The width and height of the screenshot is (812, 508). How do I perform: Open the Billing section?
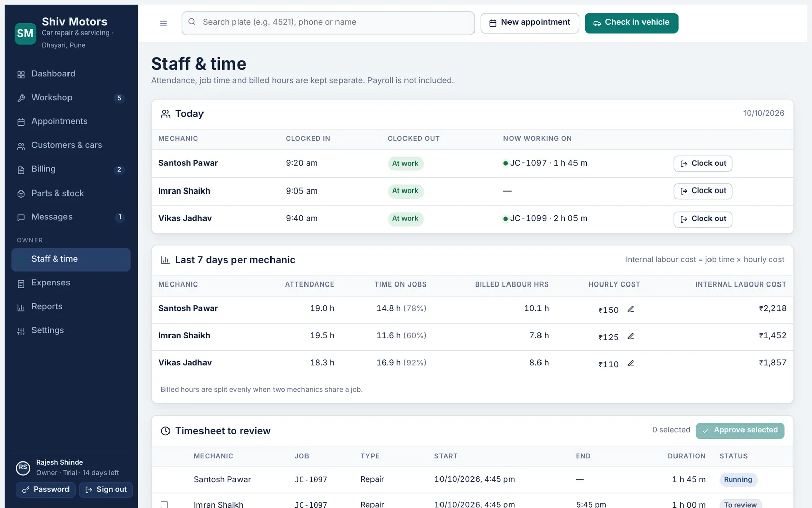[x=71, y=169]
